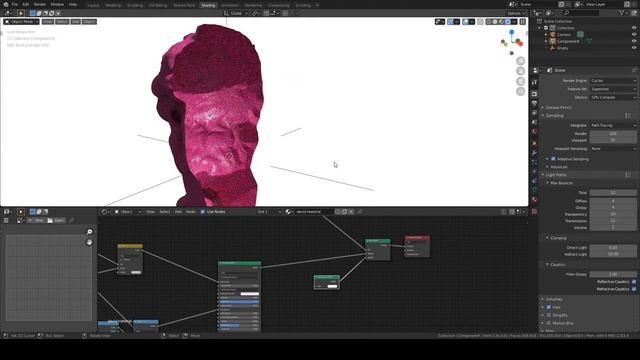Open the Viewport Denoising dropdown

[613, 149]
